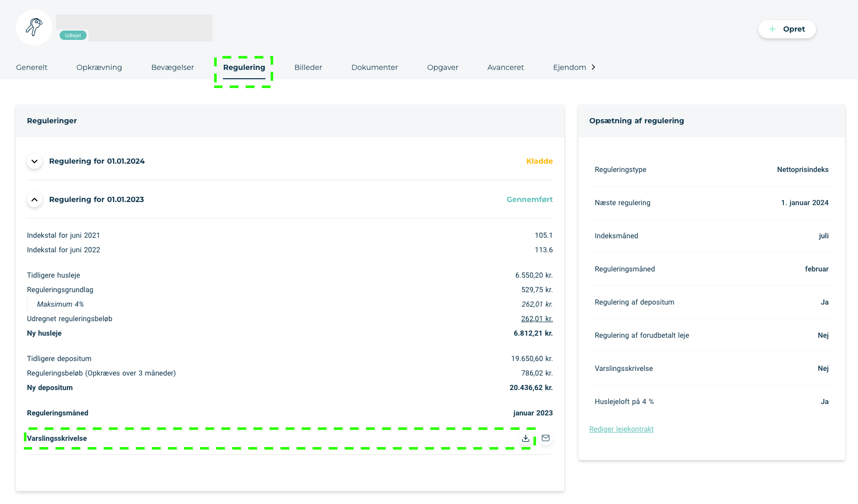Open the Opgaver tab
Screen dimensions: 858x504
(443, 67)
